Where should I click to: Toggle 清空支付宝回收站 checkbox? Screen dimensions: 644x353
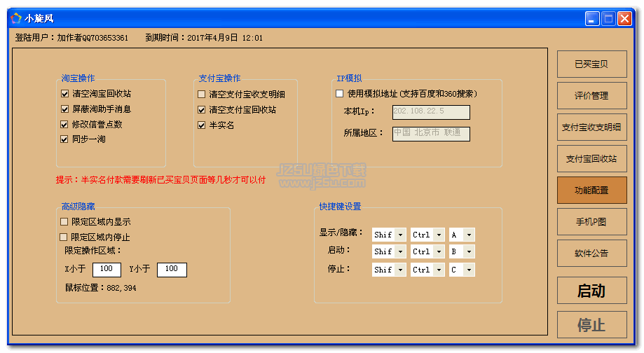(201, 110)
